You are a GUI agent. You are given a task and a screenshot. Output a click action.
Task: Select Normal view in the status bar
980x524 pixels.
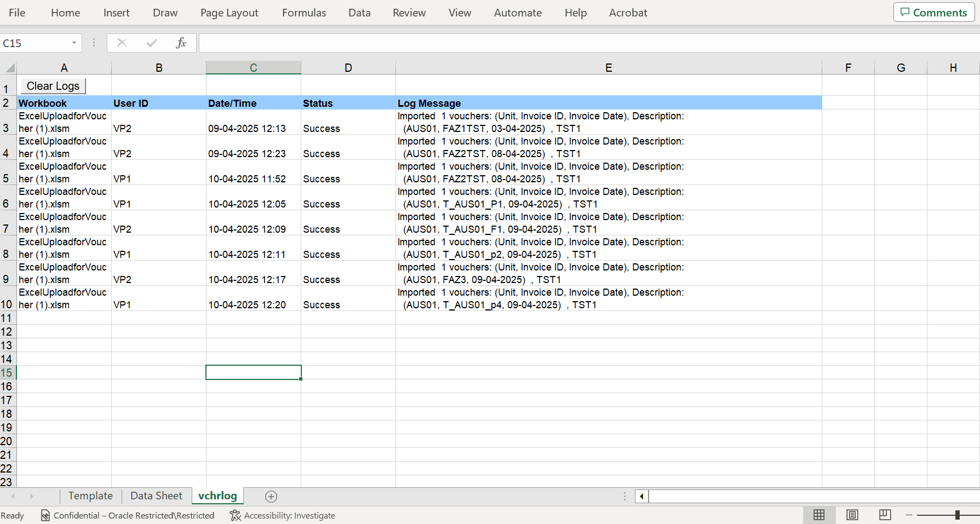[x=819, y=515]
